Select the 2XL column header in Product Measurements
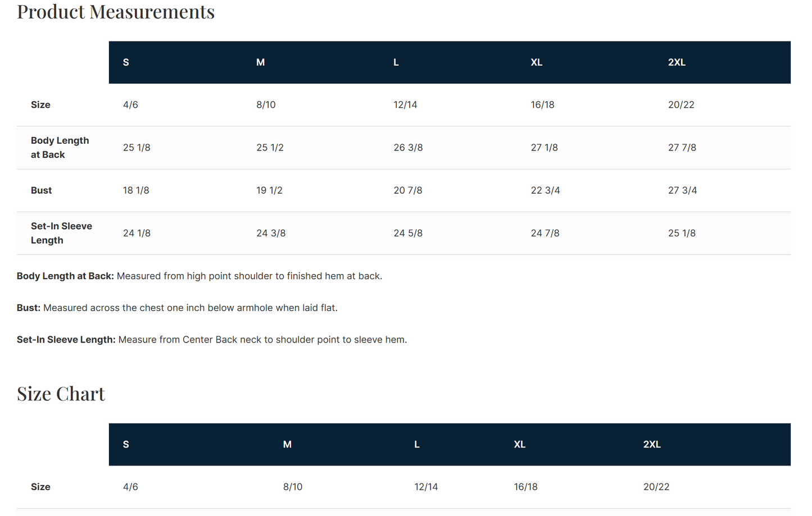Screen dimensions: 812x516 677,62
